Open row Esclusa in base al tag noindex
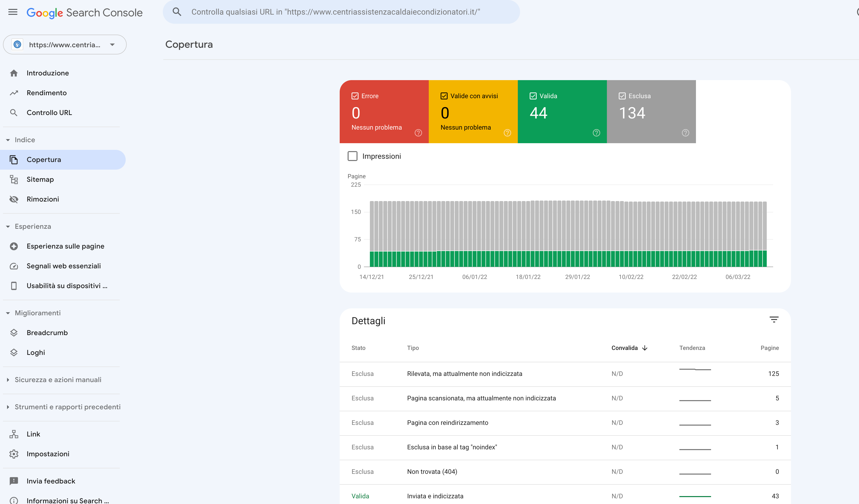The width and height of the screenshot is (859, 504). tap(565, 447)
